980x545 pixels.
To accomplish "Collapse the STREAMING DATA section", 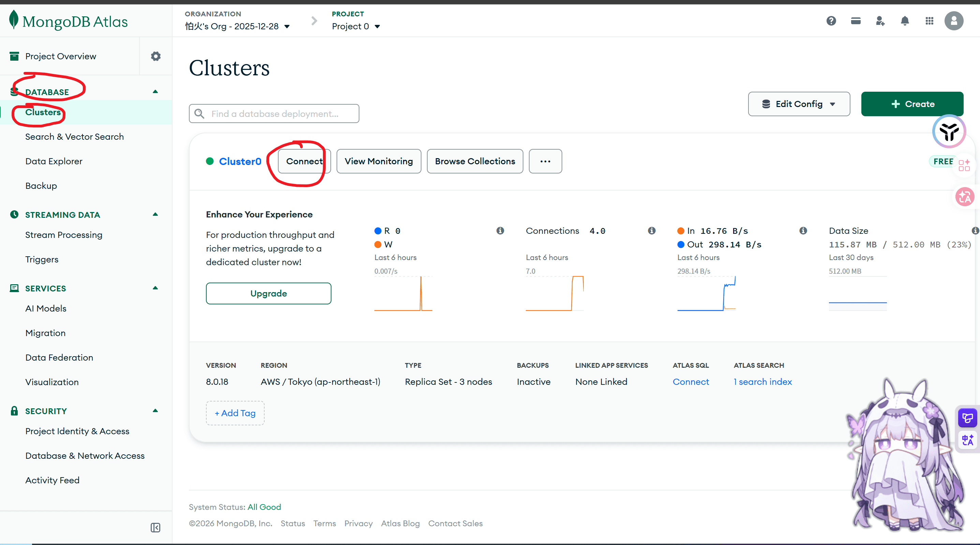I will pos(155,214).
